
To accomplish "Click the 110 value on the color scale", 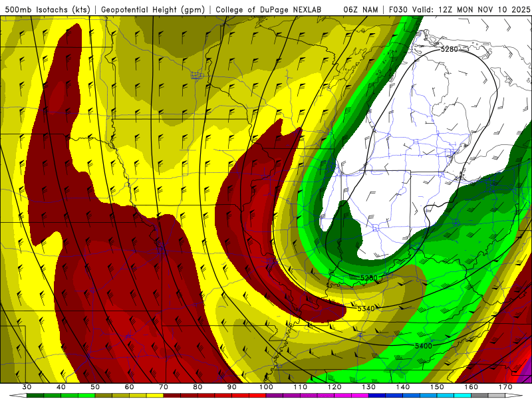I will [x=301, y=387].
